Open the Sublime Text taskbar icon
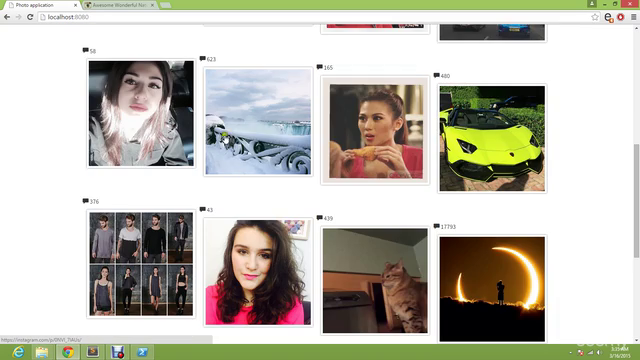 (93, 352)
